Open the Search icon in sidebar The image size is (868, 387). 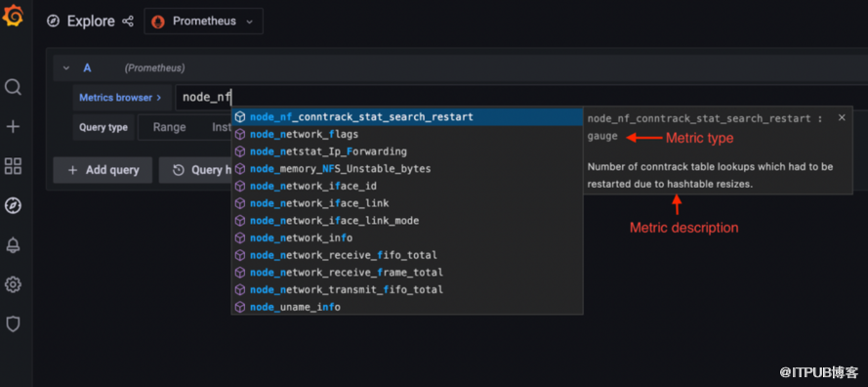[x=13, y=87]
